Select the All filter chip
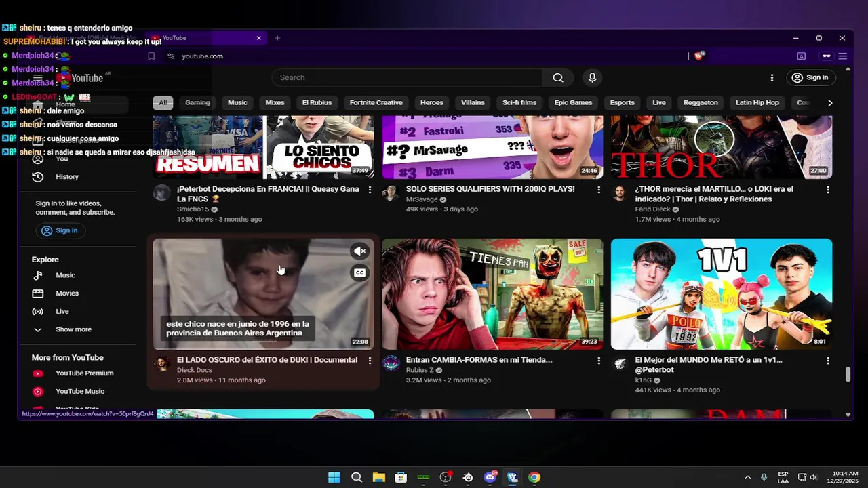The width and height of the screenshot is (868, 488). point(163,102)
